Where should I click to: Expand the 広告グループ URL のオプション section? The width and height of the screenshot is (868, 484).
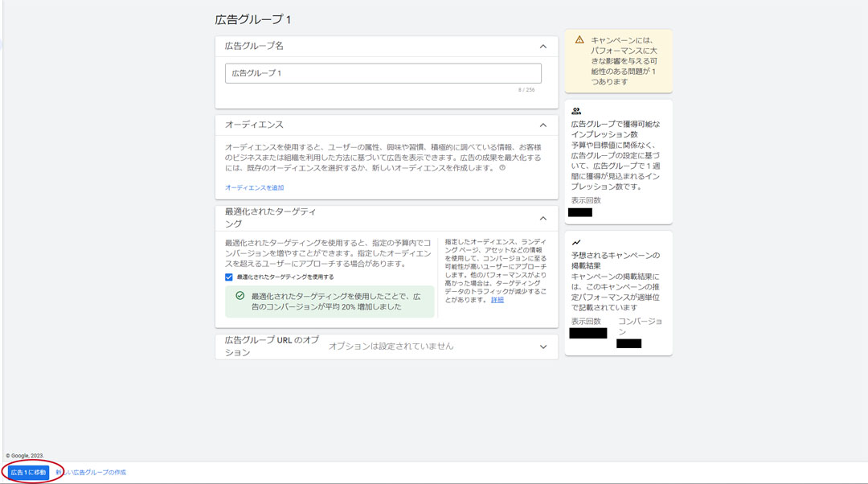click(542, 347)
